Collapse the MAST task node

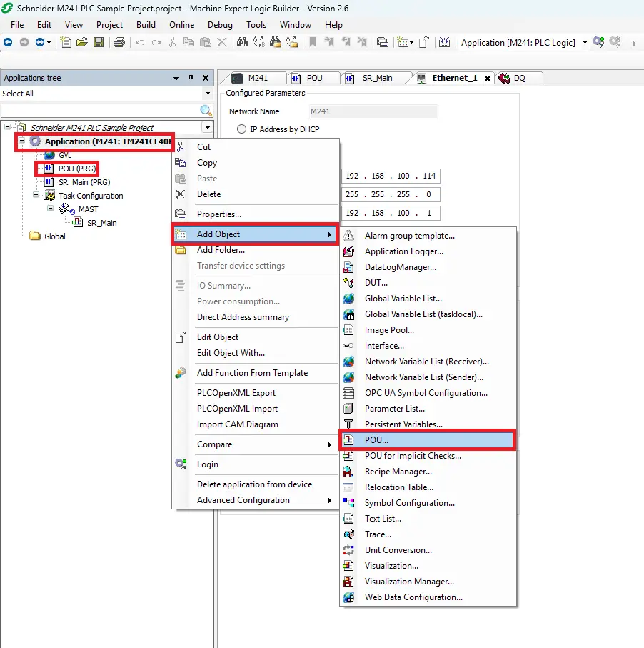click(50, 209)
